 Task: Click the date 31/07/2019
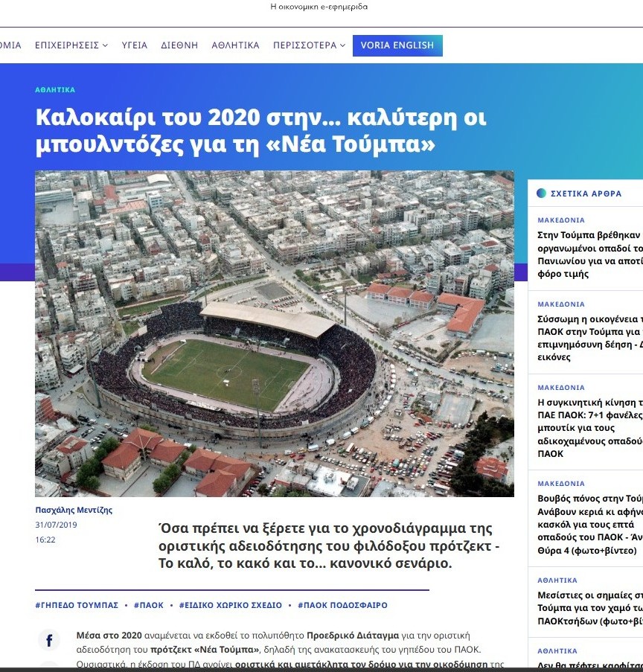click(56, 525)
